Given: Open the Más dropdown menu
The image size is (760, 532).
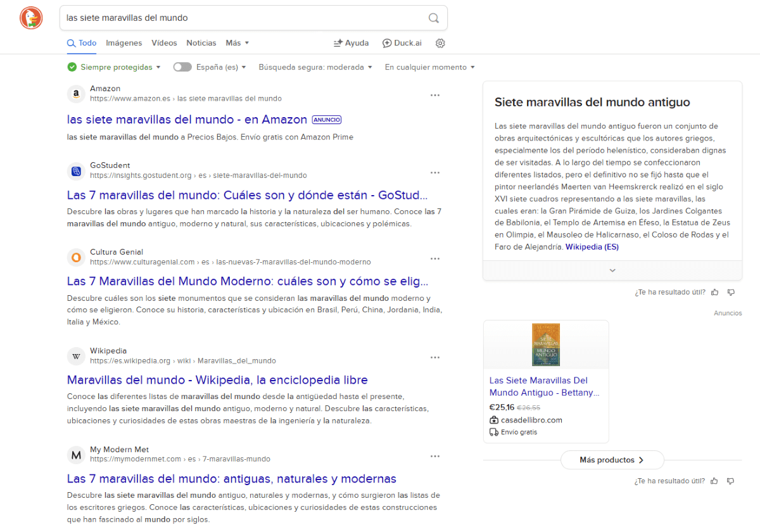Looking at the screenshot, I should (x=237, y=43).
